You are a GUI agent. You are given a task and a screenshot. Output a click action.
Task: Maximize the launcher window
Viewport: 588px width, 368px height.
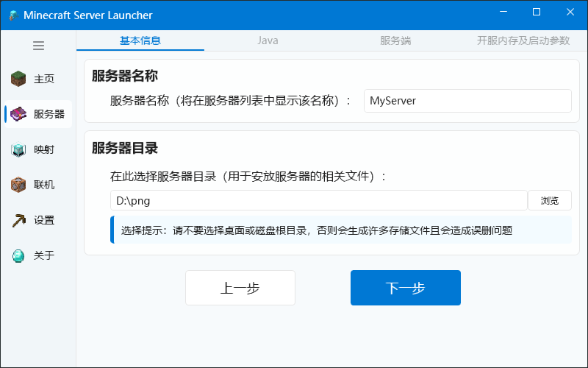(x=537, y=13)
